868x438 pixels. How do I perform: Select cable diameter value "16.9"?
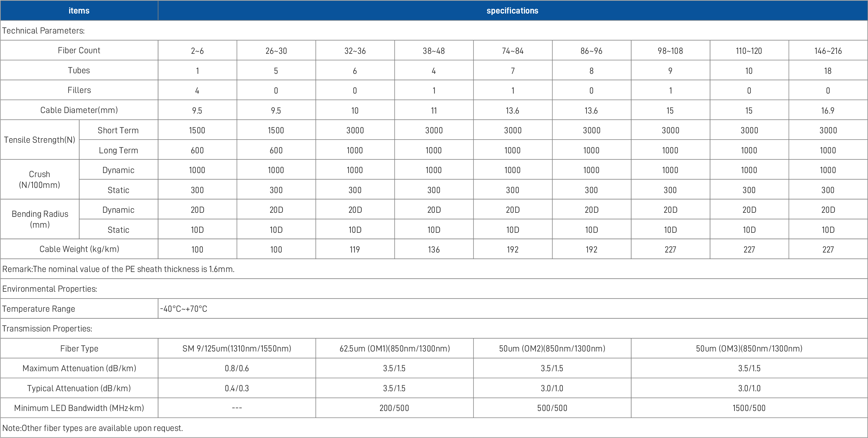pos(828,110)
